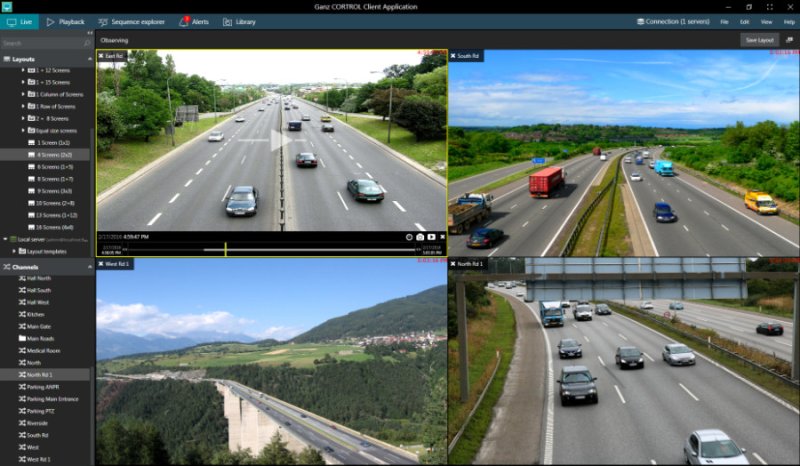Viewport: 800px width, 466px height.
Task: Open the Sequence explorer tab
Action: (133, 21)
